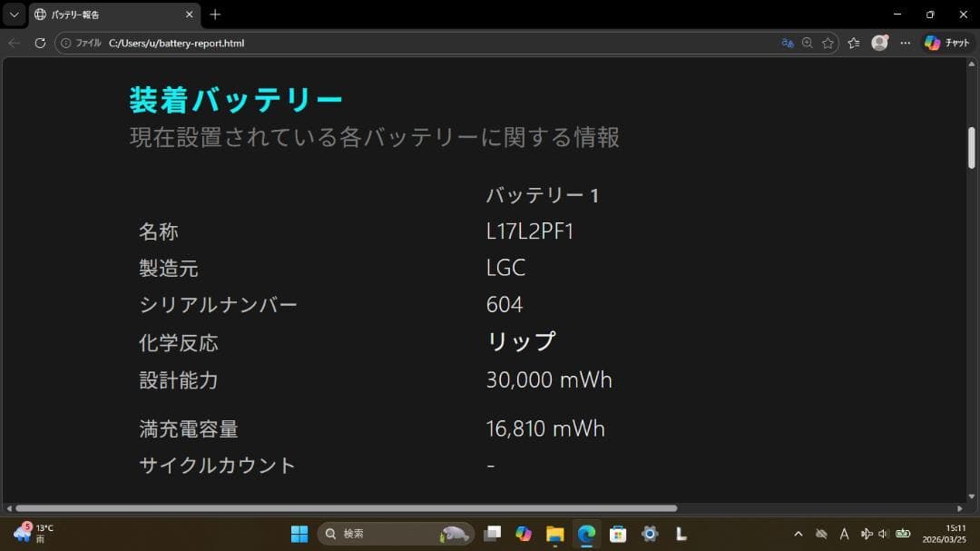Open a new browser tab
Screen dimensions: 980x551
pos(215,15)
